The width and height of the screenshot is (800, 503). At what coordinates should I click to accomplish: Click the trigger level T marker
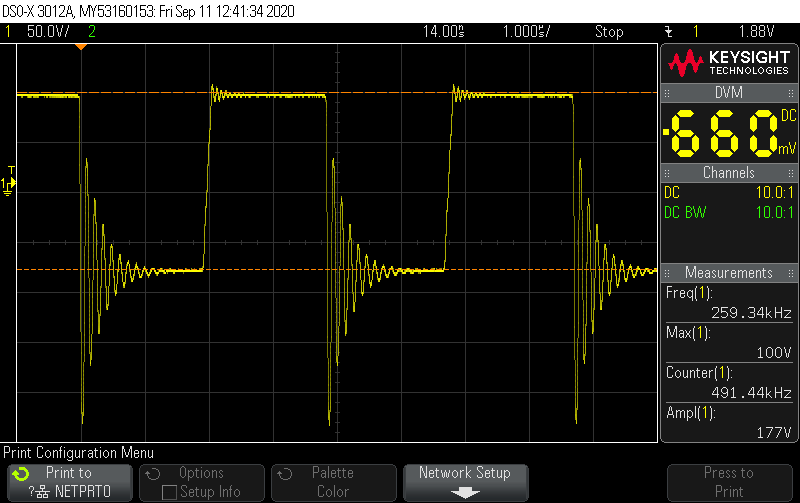point(11,172)
